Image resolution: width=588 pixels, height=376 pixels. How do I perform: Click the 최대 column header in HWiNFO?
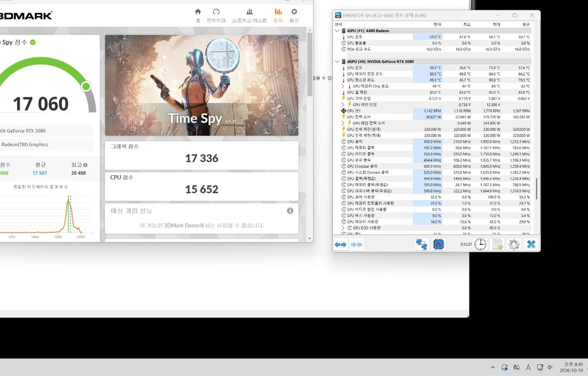click(x=497, y=24)
